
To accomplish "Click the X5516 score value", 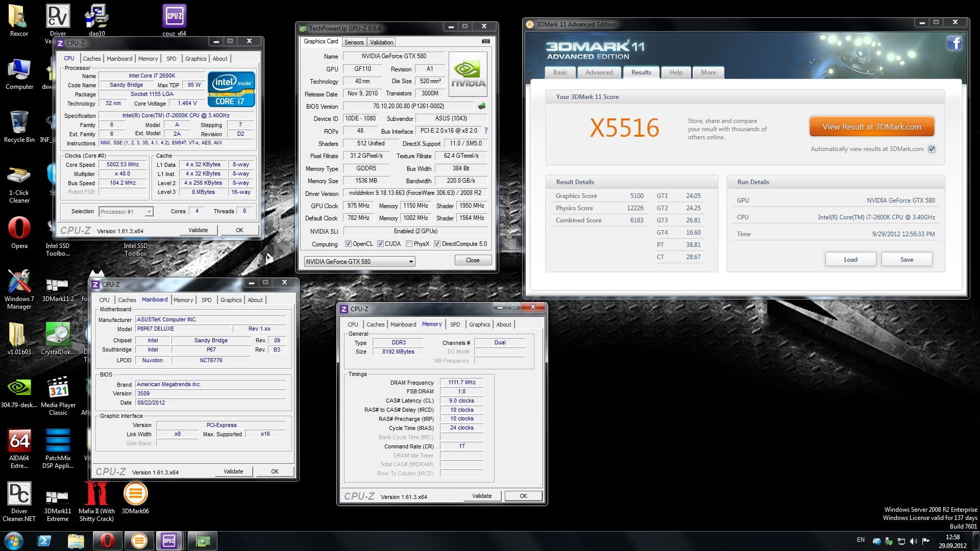I will (x=624, y=128).
